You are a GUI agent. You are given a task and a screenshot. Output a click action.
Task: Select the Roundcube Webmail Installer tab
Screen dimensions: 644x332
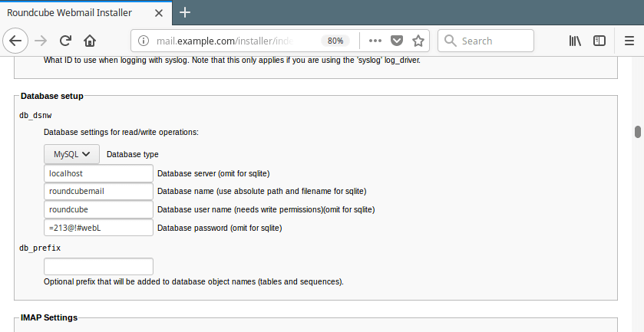click(77, 12)
